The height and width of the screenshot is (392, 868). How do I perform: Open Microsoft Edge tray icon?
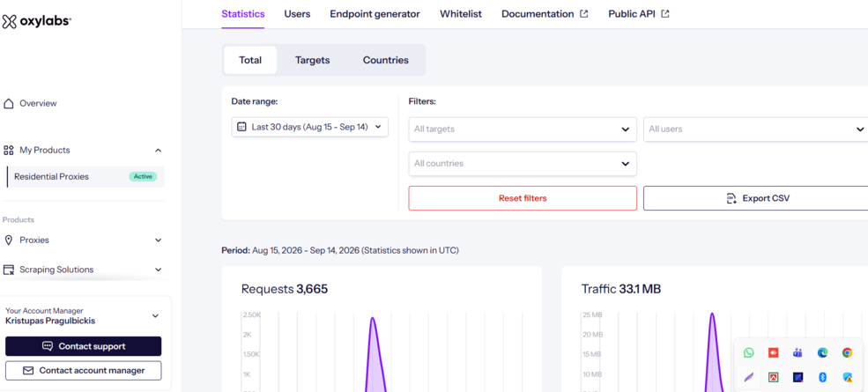(822, 352)
